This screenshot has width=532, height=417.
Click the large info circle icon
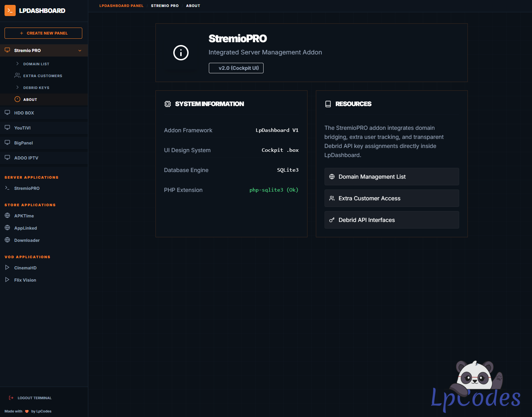point(181,53)
